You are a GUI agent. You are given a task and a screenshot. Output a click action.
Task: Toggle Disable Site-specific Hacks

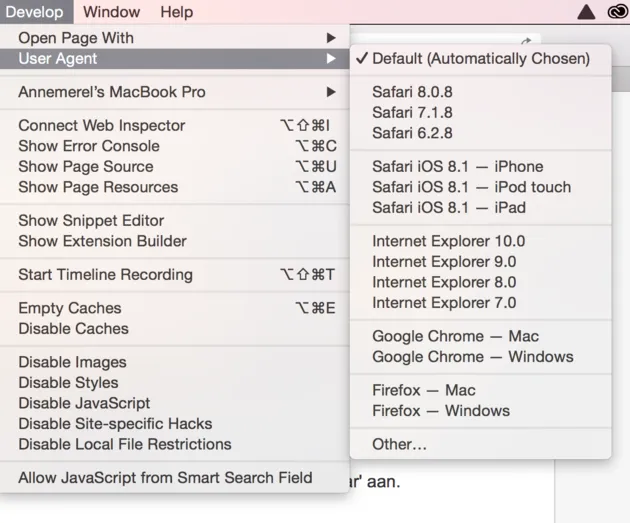174,423
